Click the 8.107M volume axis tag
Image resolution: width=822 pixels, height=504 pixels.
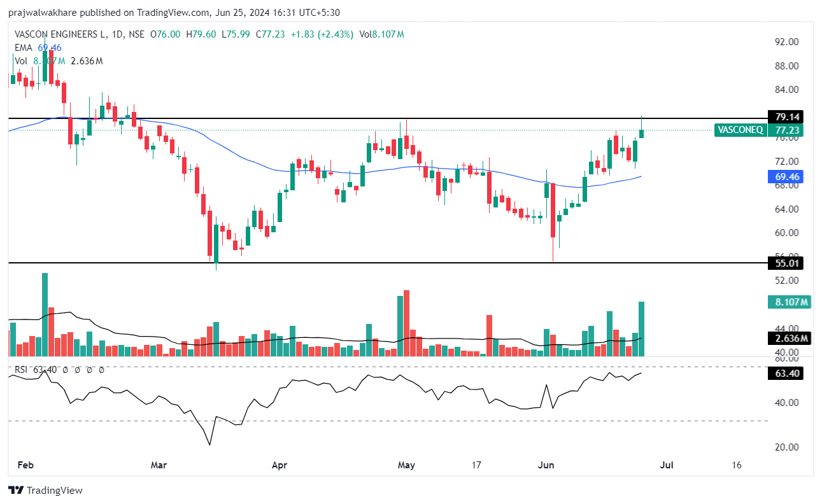click(x=787, y=302)
